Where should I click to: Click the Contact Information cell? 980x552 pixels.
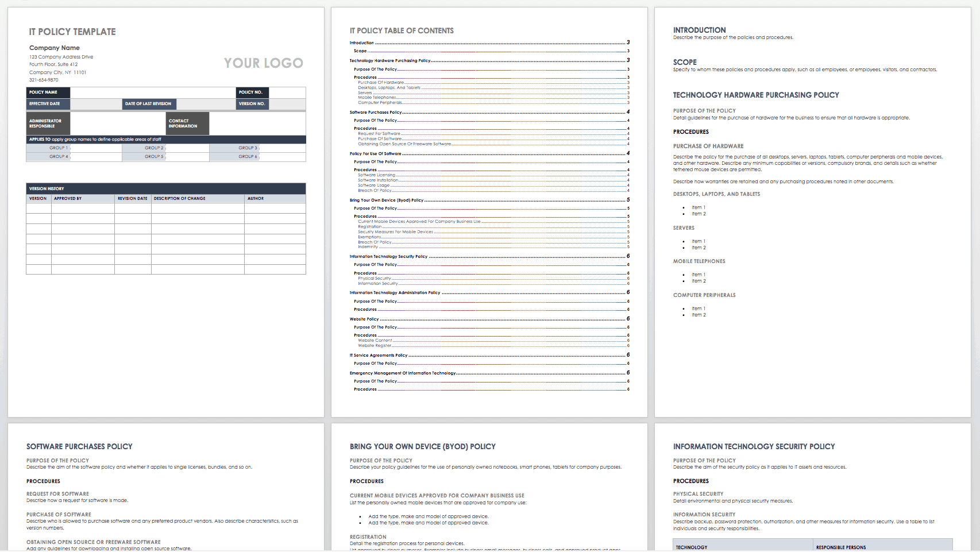point(187,123)
